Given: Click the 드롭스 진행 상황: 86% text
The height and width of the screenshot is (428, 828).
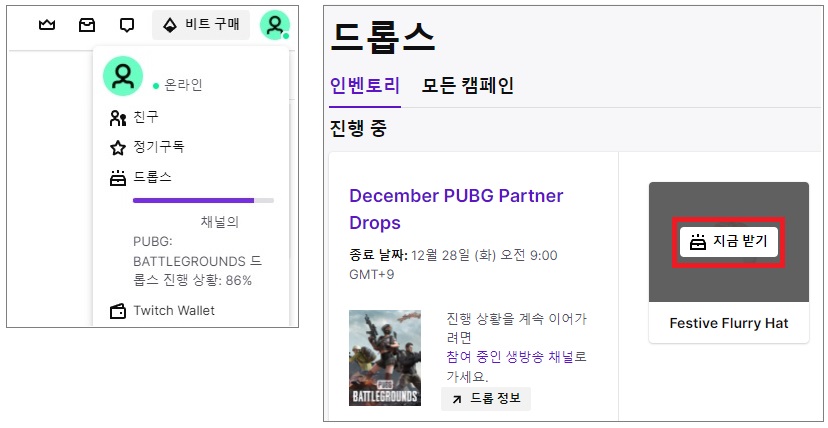Looking at the screenshot, I should click(x=197, y=261).
